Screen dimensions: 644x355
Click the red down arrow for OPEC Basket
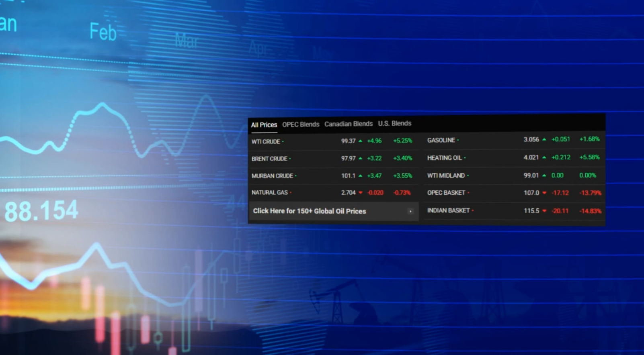tap(544, 193)
